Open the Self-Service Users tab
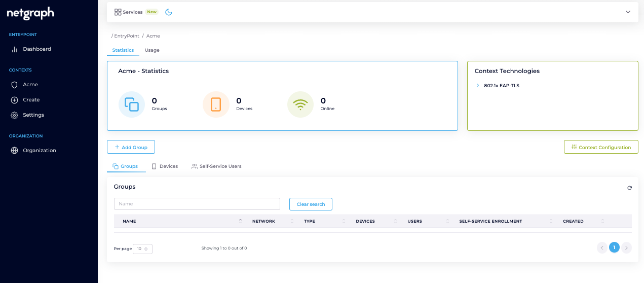The height and width of the screenshot is (283, 644). [216, 166]
